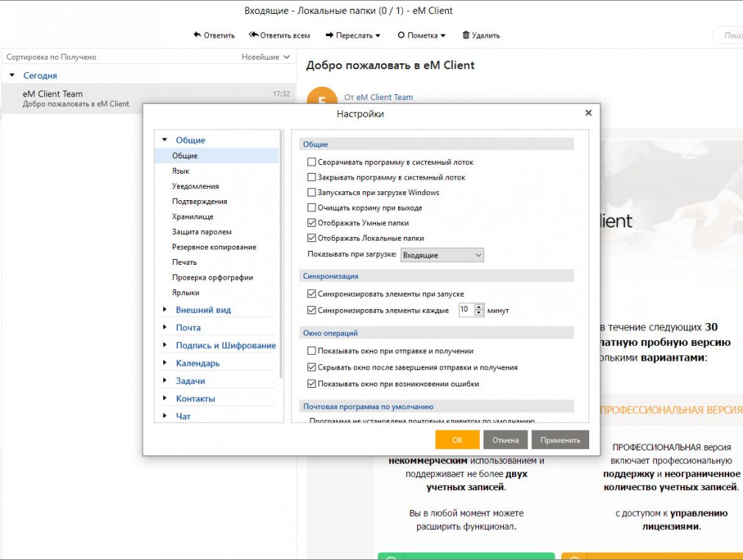This screenshot has width=743, height=560.
Task: Collapse the Общие settings tree group
Action: [165, 140]
